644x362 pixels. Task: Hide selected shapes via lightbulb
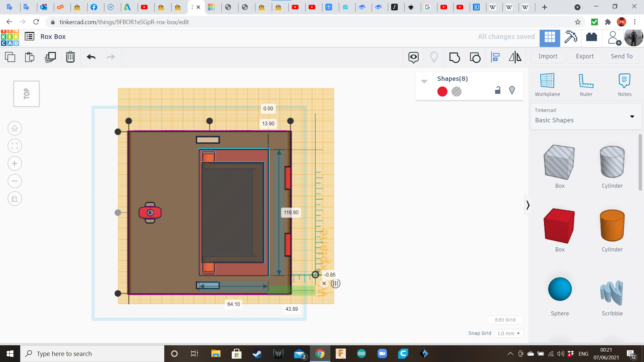pos(512,90)
